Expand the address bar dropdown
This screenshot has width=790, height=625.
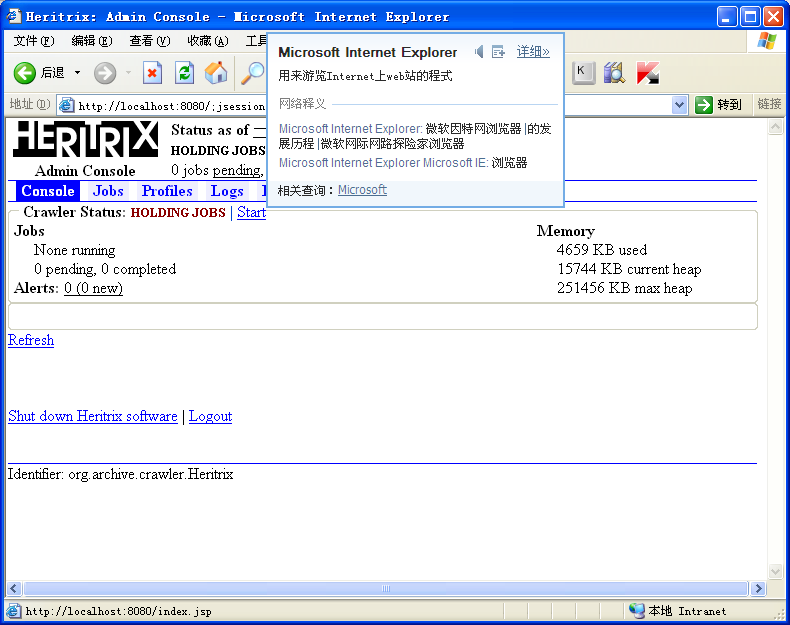679,105
